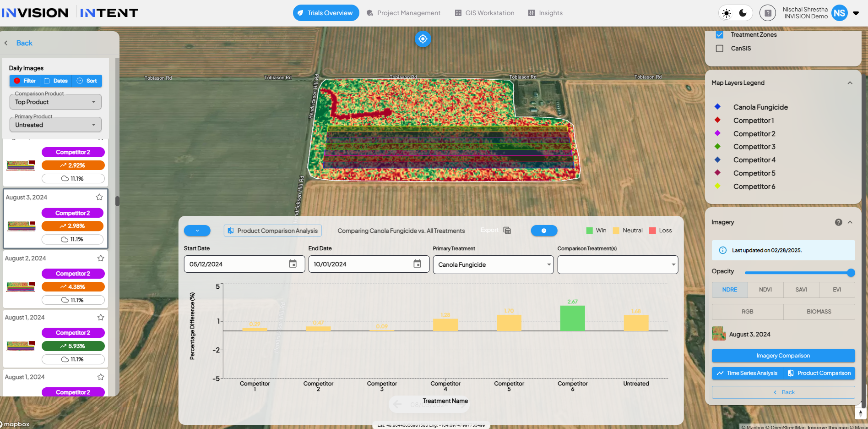This screenshot has height=429, width=868.
Task: Click the Export table icon
Action: click(507, 231)
